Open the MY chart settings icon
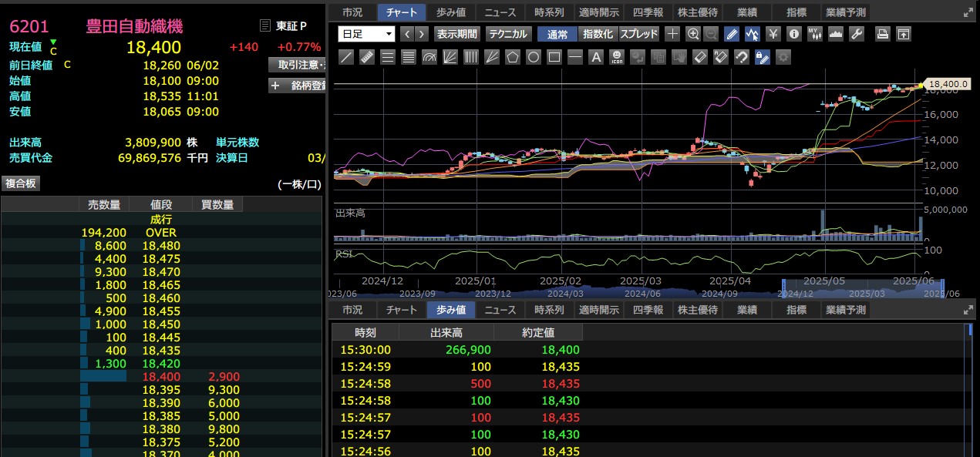The width and height of the screenshot is (980, 457). tap(815, 34)
